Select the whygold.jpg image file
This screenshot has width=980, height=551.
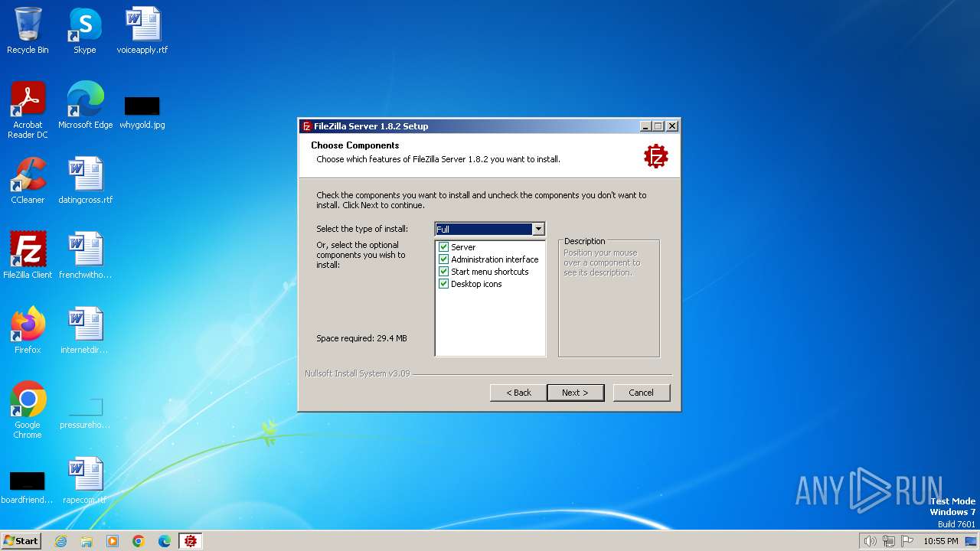click(x=142, y=112)
